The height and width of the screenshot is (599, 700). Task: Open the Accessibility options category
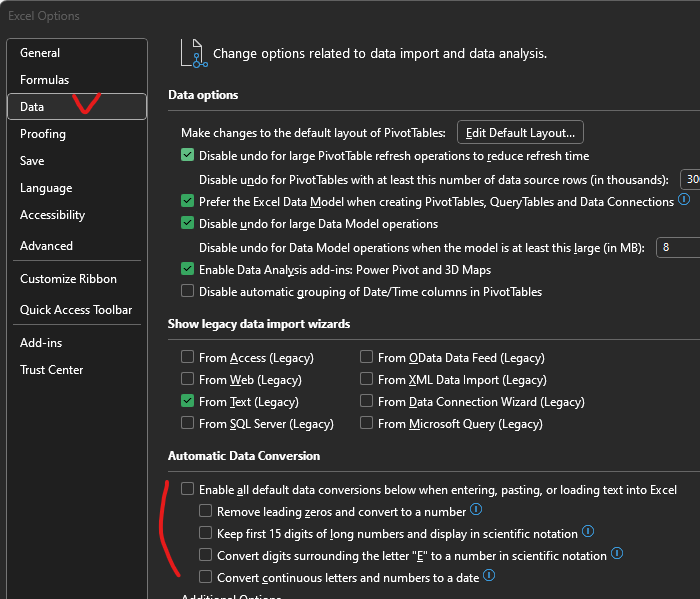(x=77, y=215)
